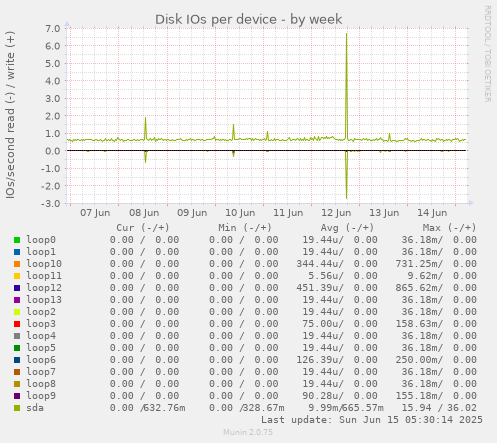Select the loop3 legend label

[x=41, y=324]
